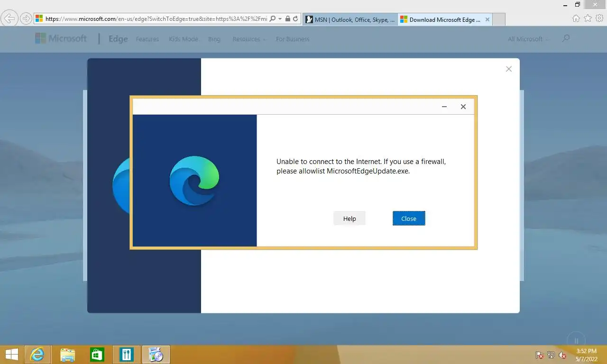Restore the Internet Explorer window with the restore button
This screenshot has width=607, height=364.
coord(578,4)
